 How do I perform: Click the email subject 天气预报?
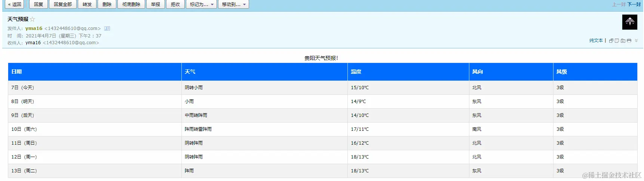click(x=18, y=19)
